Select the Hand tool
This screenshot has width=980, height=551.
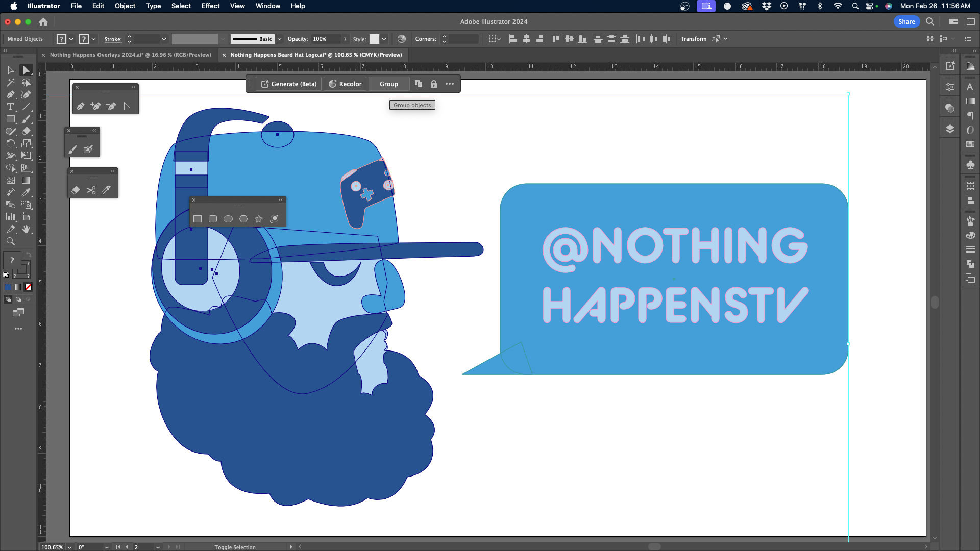26,229
